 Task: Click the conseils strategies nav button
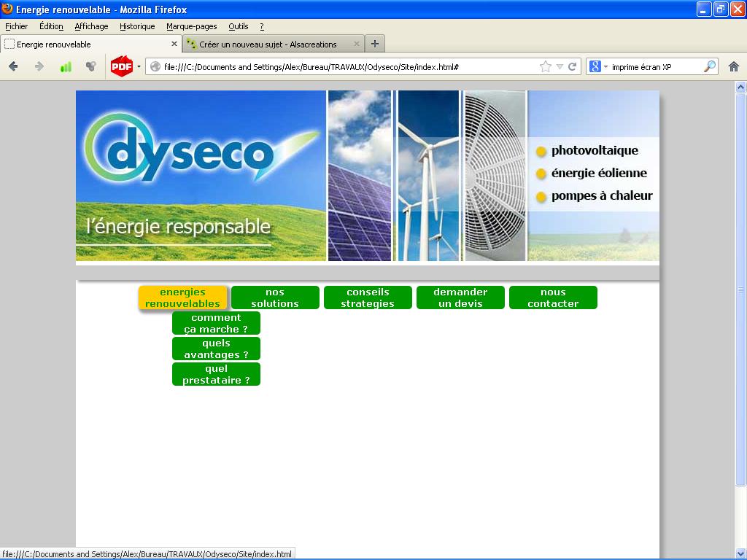pyautogui.click(x=368, y=297)
